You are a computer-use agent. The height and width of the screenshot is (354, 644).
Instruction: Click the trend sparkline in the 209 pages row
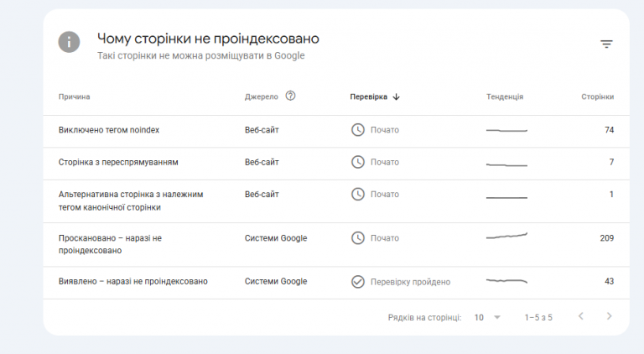click(x=506, y=236)
